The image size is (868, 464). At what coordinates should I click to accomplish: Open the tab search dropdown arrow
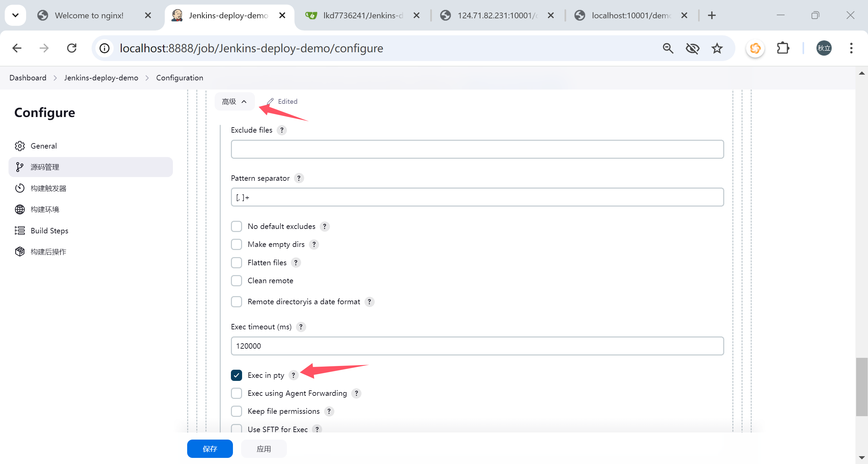tap(16, 15)
